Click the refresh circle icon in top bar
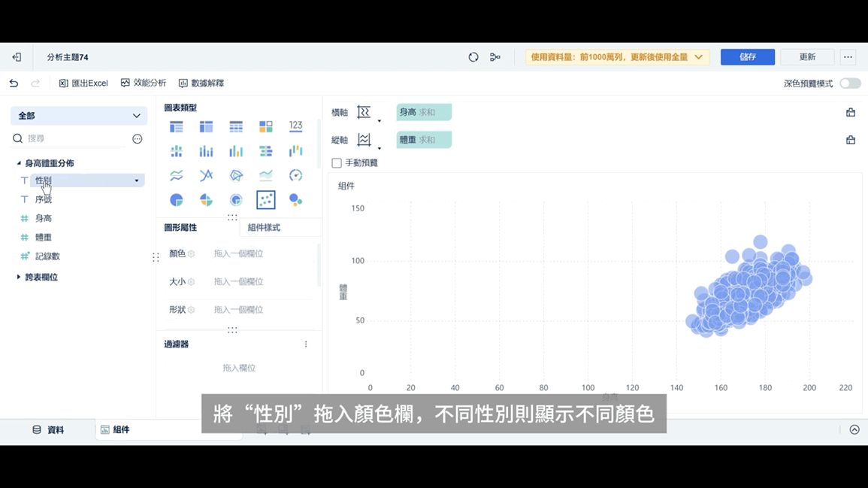Image resolution: width=868 pixels, height=488 pixels. 473,57
